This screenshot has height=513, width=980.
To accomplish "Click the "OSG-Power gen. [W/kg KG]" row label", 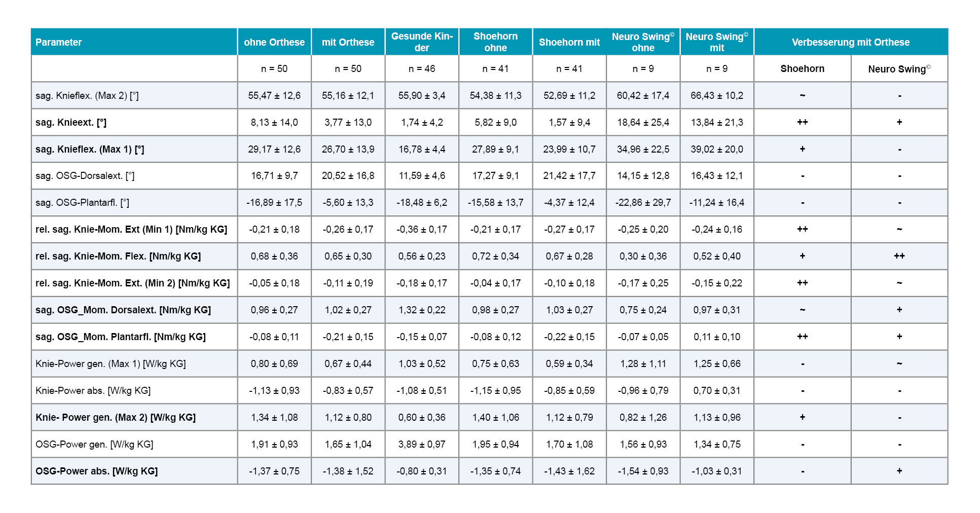I will 94,444.
